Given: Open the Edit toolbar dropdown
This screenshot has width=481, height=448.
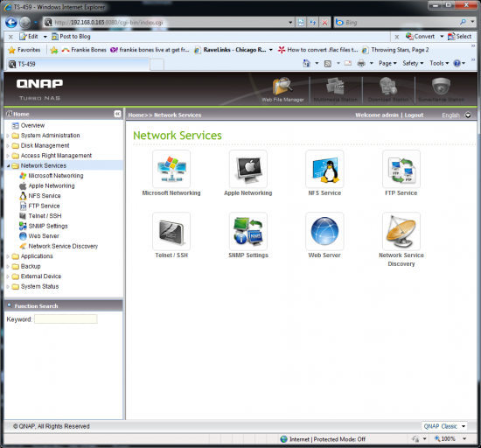Looking at the screenshot, I should point(45,37).
